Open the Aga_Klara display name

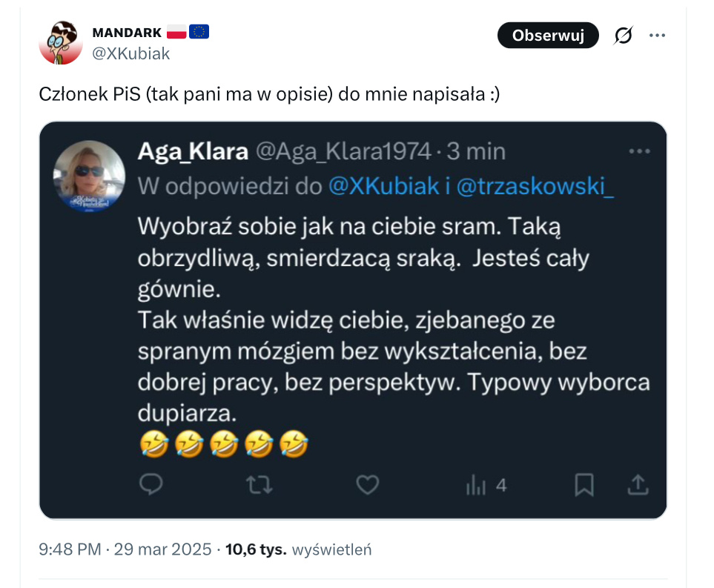tap(193, 151)
